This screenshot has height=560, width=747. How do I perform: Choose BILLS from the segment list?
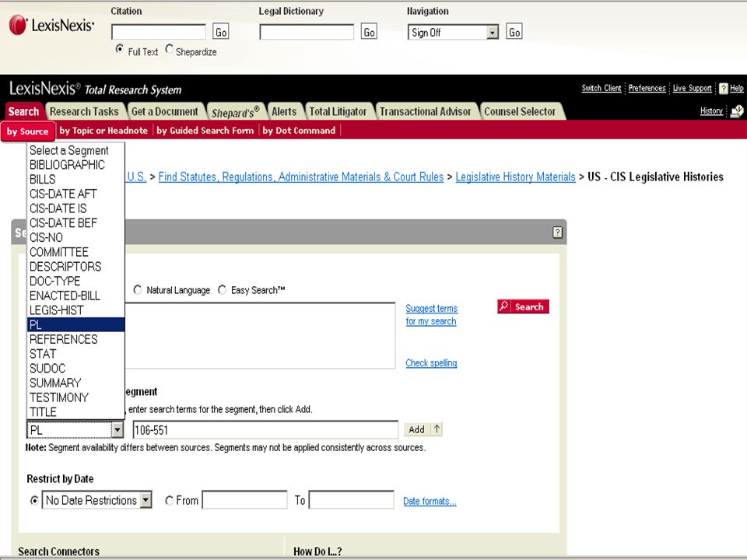[x=75, y=180]
